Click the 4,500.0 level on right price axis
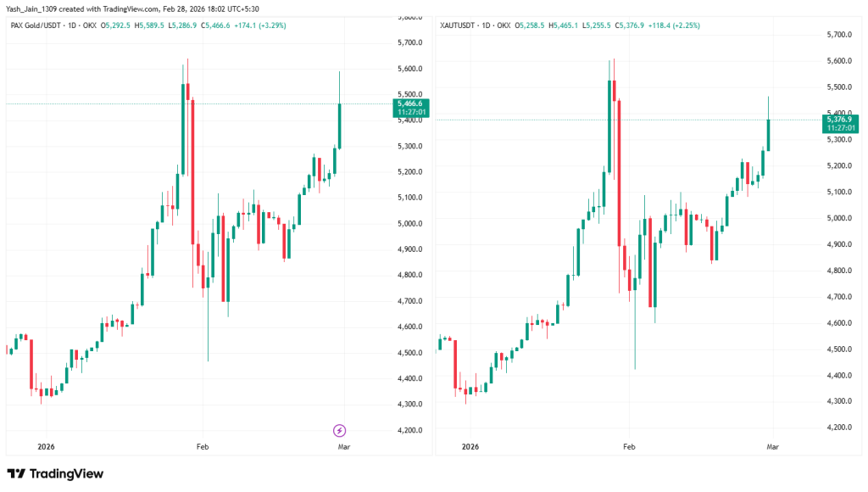The image size is (868, 492). click(838, 349)
